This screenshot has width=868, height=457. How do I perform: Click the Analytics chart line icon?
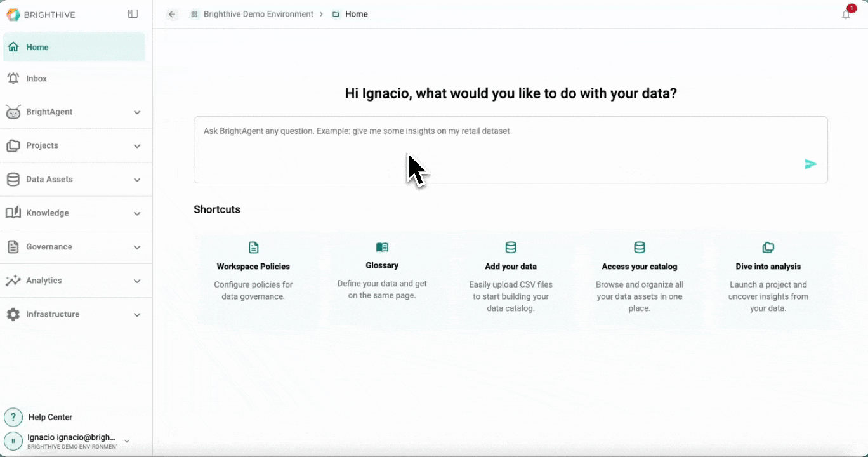(x=13, y=280)
